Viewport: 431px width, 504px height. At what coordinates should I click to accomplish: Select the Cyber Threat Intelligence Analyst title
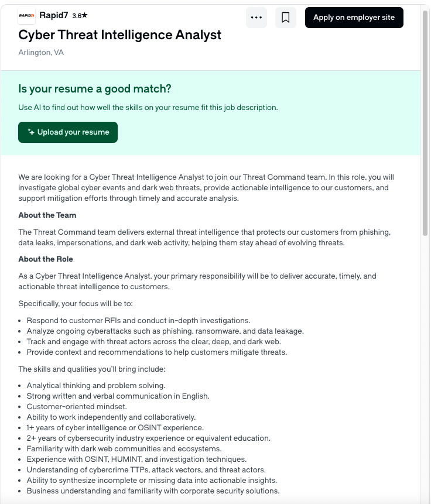tap(119, 35)
